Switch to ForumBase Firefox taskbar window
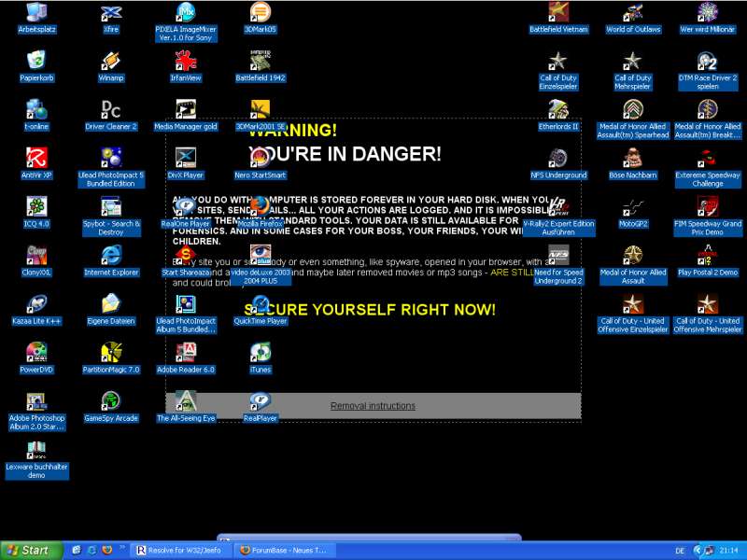The width and height of the screenshot is (747, 560). [286, 551]
